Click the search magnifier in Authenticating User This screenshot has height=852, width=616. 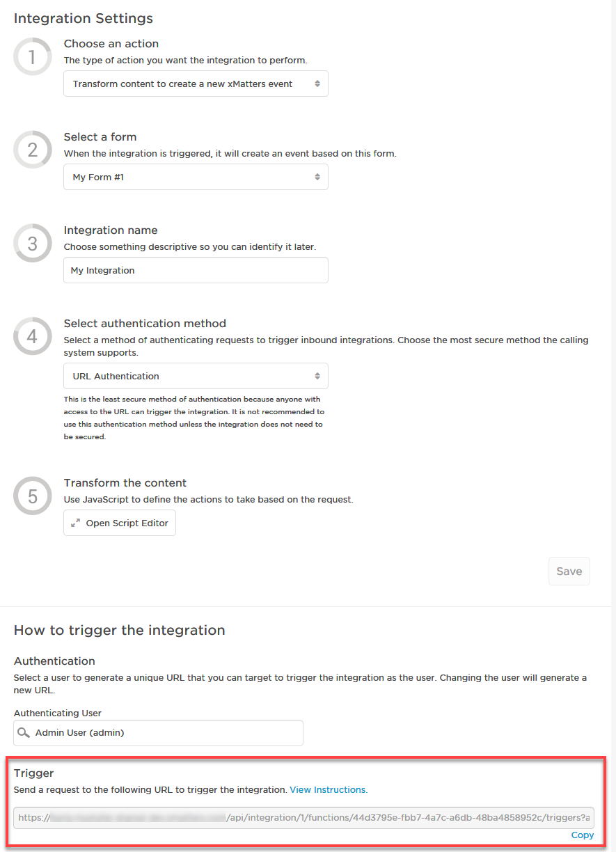coord(24,732)
